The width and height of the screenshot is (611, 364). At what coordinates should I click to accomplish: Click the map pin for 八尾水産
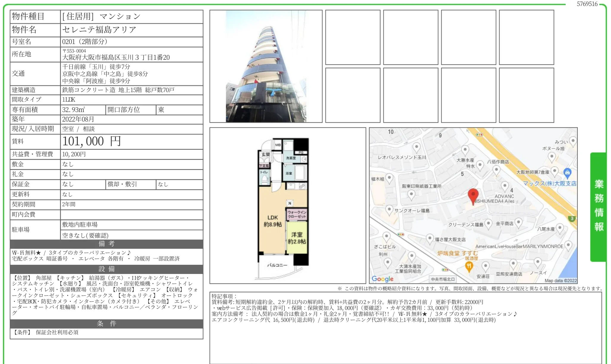click(x=560, y=228)
